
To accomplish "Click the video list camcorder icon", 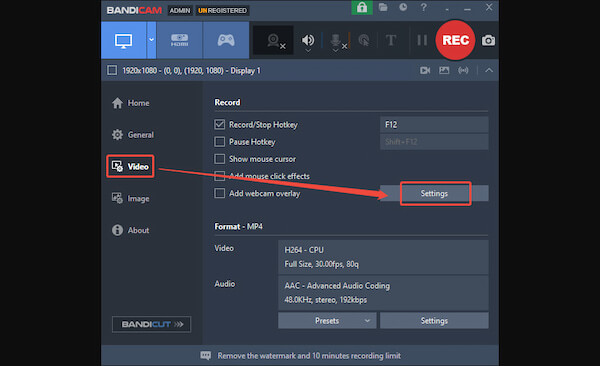I will tap(425, 70).
